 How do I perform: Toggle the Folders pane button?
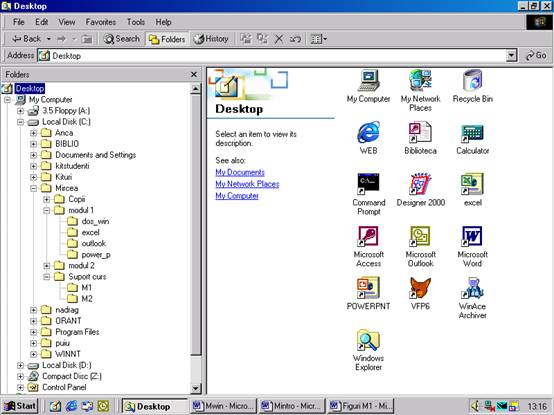tap(167, 39)
